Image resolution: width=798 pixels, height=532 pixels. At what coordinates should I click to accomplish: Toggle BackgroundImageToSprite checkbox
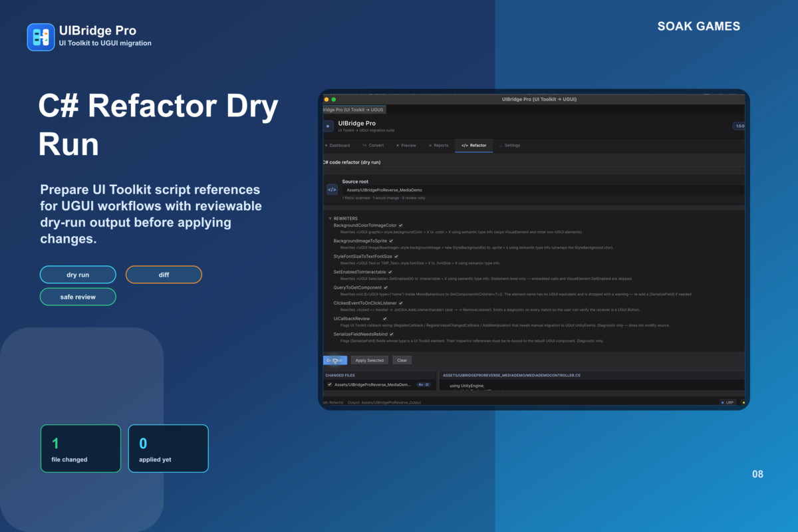[391, 241]
